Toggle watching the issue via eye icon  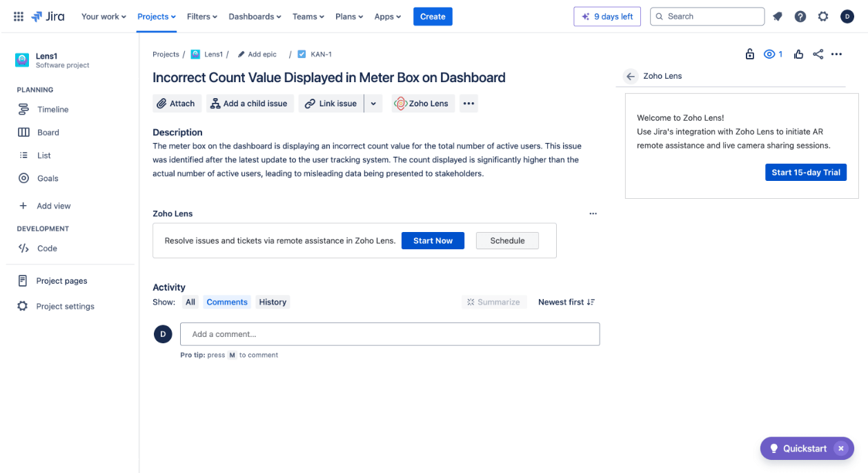[x=769, y=53]
